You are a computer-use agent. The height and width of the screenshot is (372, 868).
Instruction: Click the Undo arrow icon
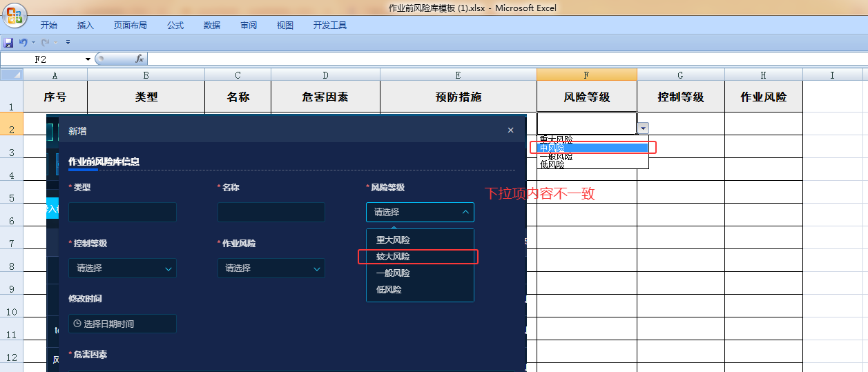click(x=23, y=43)
